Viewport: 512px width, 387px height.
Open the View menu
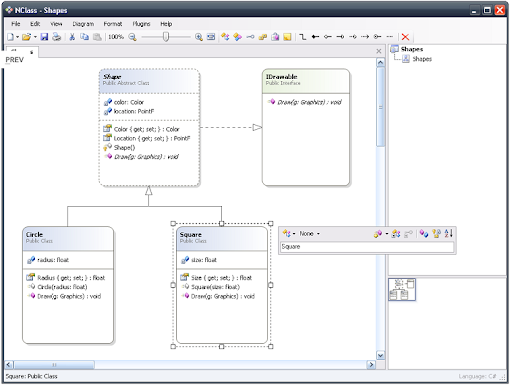click(x=56, y=24)
